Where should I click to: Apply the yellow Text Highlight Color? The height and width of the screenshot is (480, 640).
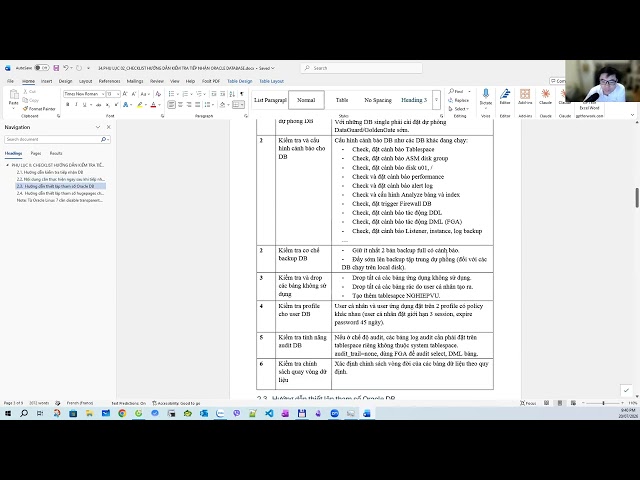click(140, 105)
